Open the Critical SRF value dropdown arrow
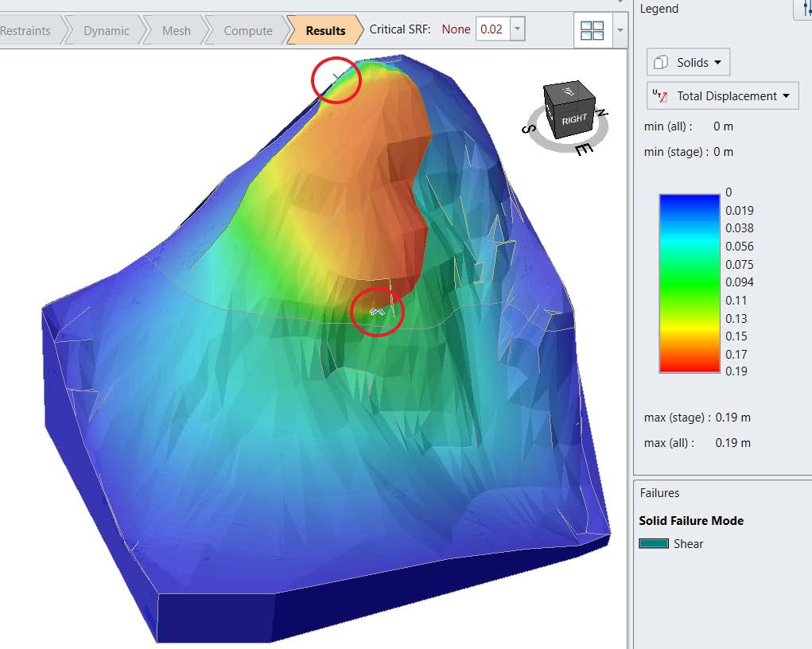Image resolution: width=812 pixels, height=649 pixels. click(x=518, y=29)
